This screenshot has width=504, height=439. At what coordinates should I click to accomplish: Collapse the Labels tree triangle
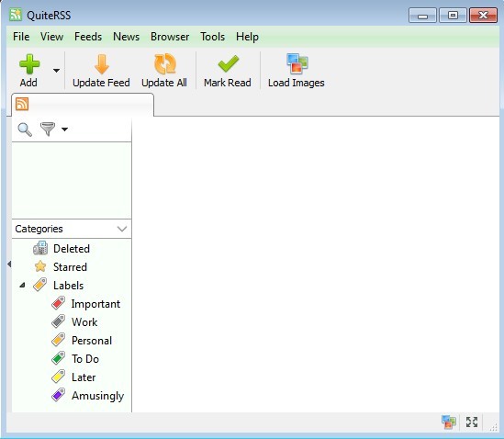coord(22,285)
